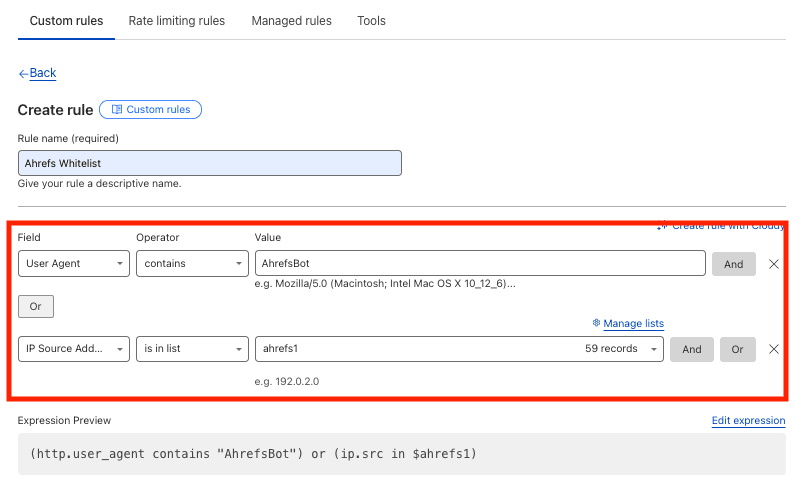Image resolution: width=807 pixels, height=484 pixels.
Task: Remove the IP Source Address condition row
Action: [774, 349]
